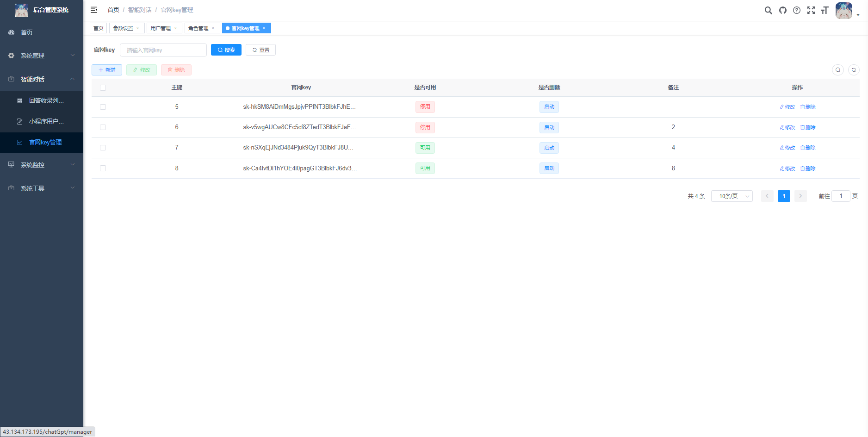
Task: Open the avatar dropdown arrow
Action: 858,14
